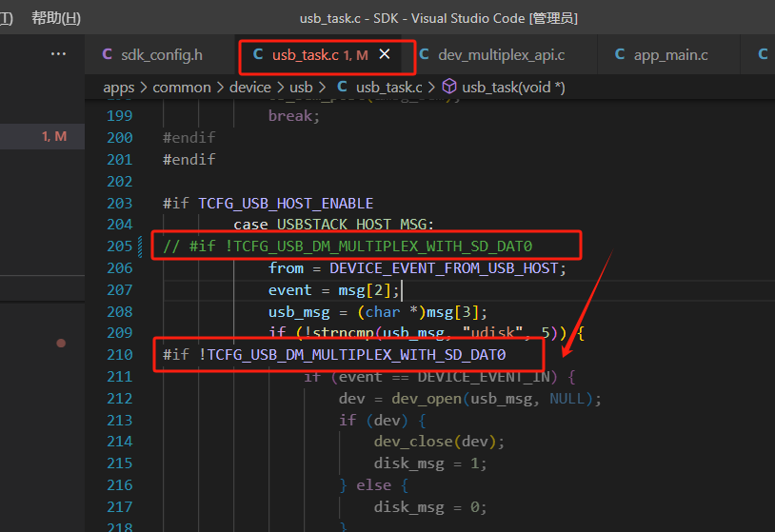The width and height of the screenshot is (775, 532).
Task: Click 'disk_msg = 1;' on line 215
Action: (x=430, y=463)
